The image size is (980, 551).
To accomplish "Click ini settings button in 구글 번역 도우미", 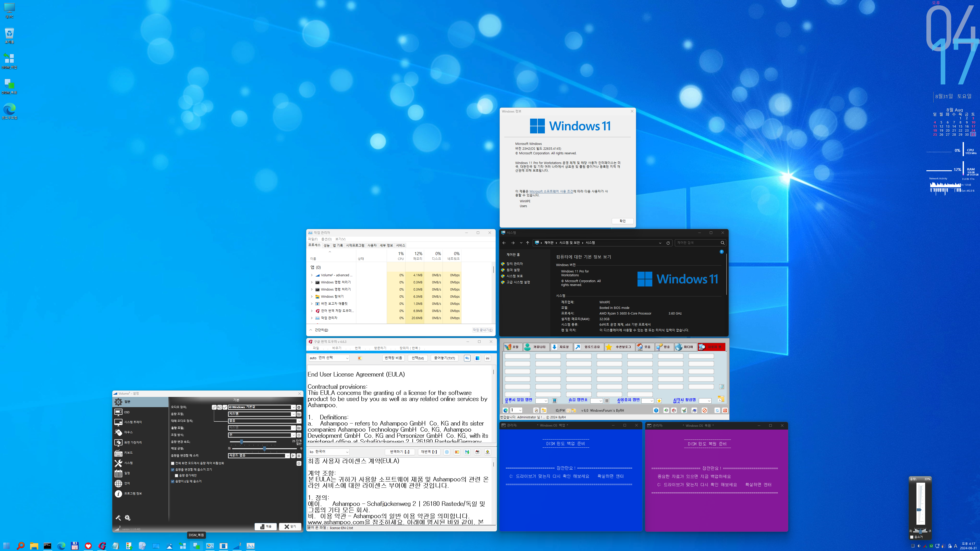I will pyautogui.click(x=487, y=358).
